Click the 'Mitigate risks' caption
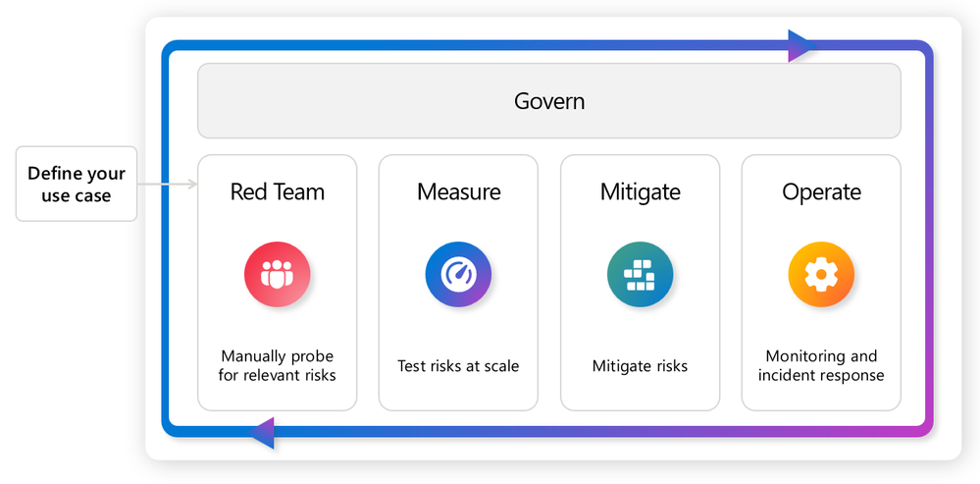The width and height of the screenshot is (980, 484). [640, 366]
